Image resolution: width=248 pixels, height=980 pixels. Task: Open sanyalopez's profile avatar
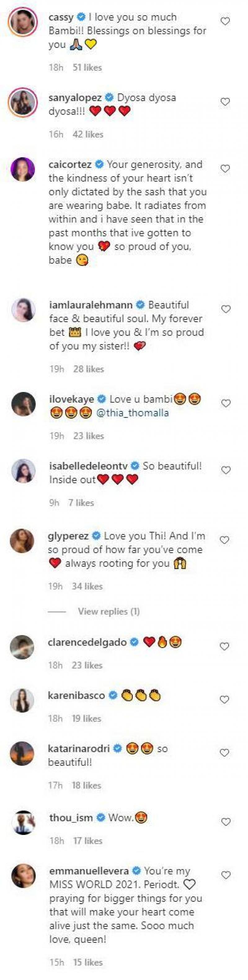[23, 102]
